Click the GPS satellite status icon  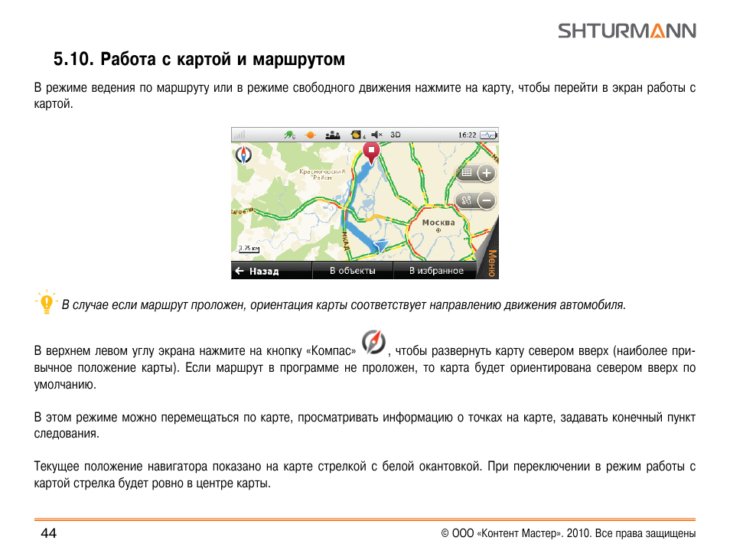[x=289, y=135]
